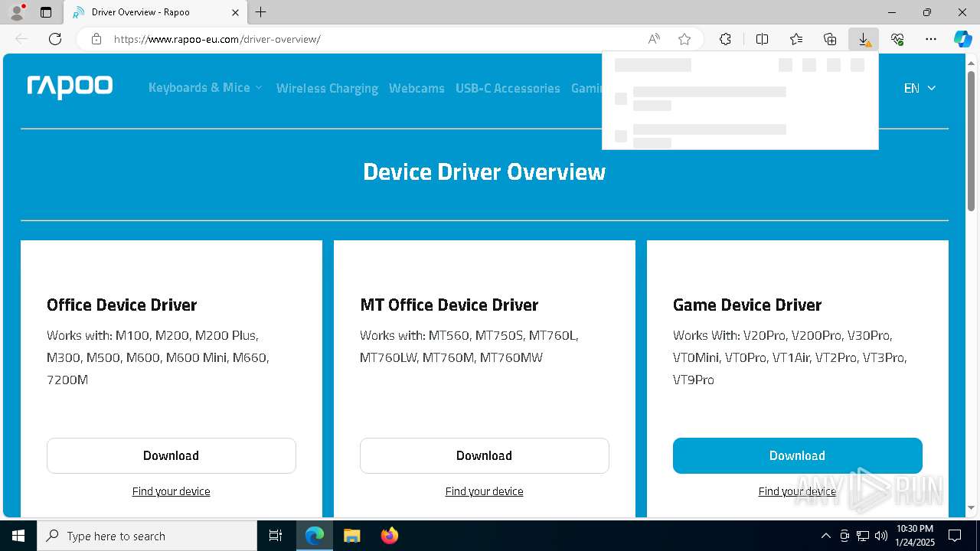
Task: Open the Webcams menu item
Action: [416, 88]
